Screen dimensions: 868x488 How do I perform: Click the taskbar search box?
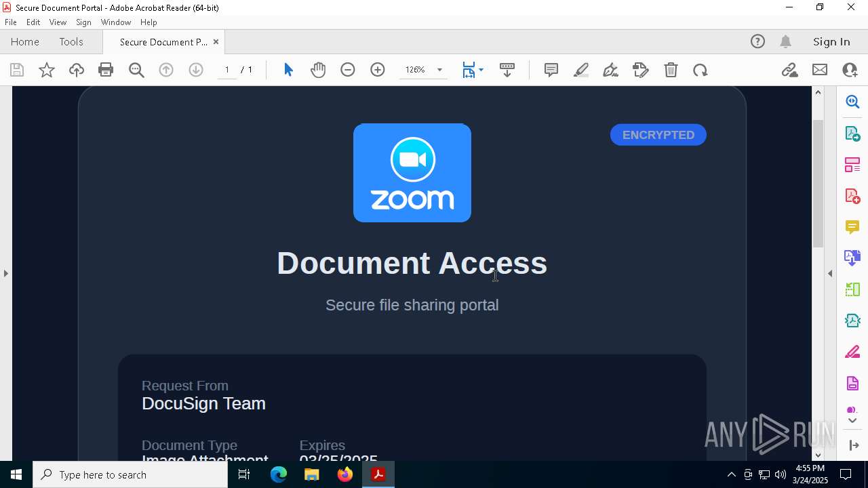130,474
